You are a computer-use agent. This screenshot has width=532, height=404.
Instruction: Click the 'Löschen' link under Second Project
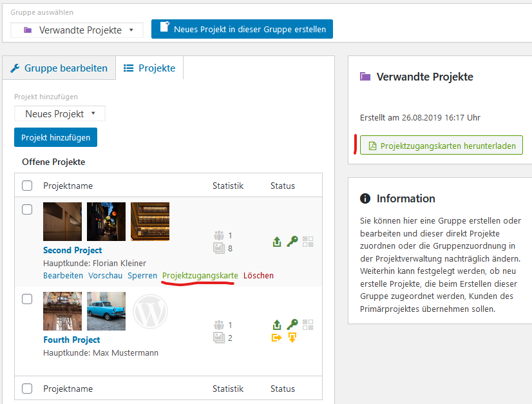[x=258, y=275]
